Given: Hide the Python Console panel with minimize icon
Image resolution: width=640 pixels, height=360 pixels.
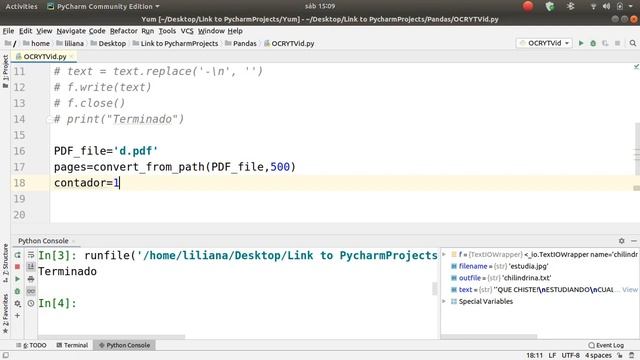Looking at the screenshot, I should (x=634, y=241).
